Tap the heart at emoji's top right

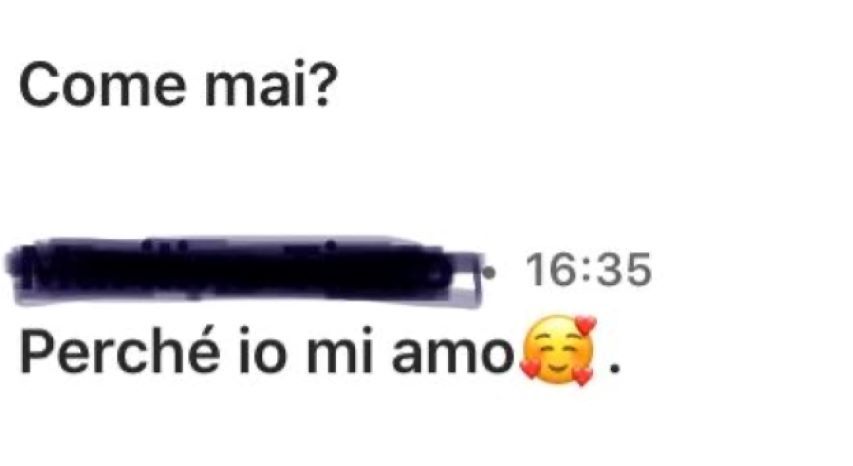point(585,325)
